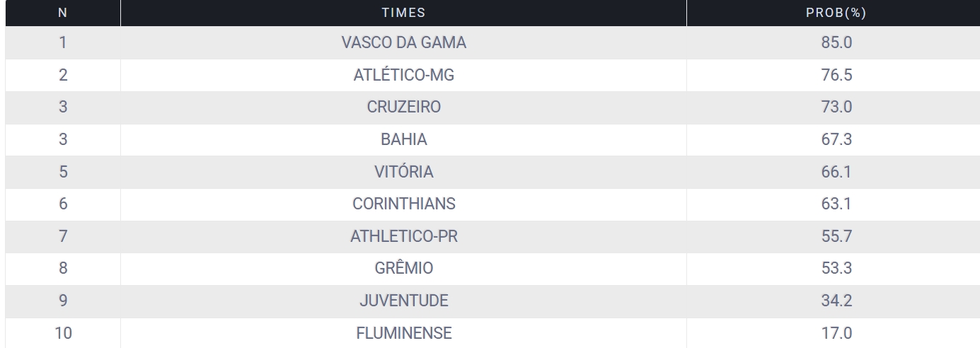980x348 pixels.
Task: Select the ATLÉTICO-MG team name
Action: (x=403, y=75)
